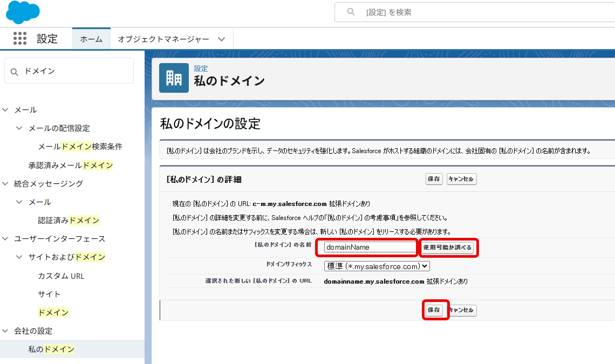Click the domainname.my.salesforce.com new URL text

(374, 281)
